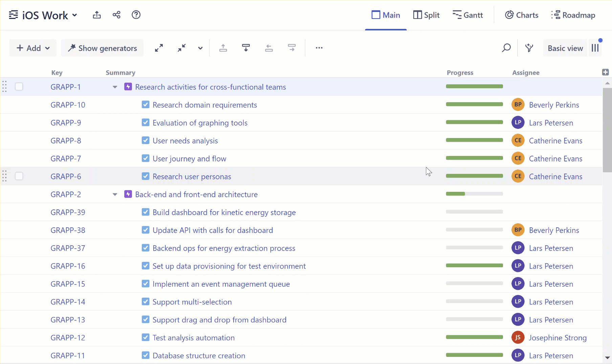Collapse all items with the collapse icon
This screenshot has width=612, height=364.
point(182,48)
